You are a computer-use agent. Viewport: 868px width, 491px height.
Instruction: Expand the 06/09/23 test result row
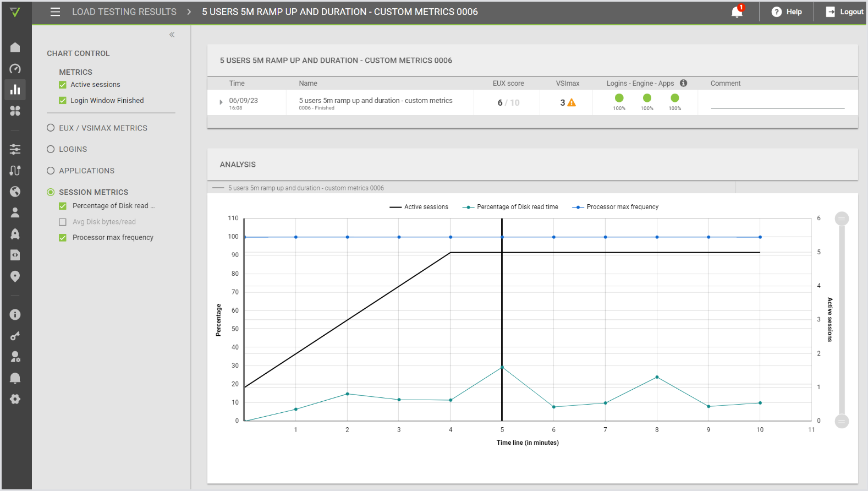point(221,102)
